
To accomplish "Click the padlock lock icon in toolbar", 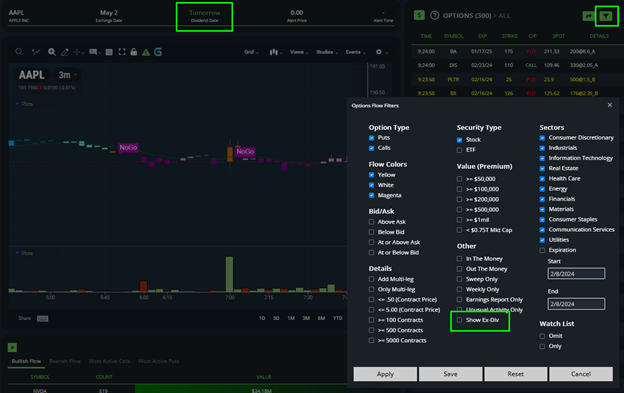I will point(134,52).
